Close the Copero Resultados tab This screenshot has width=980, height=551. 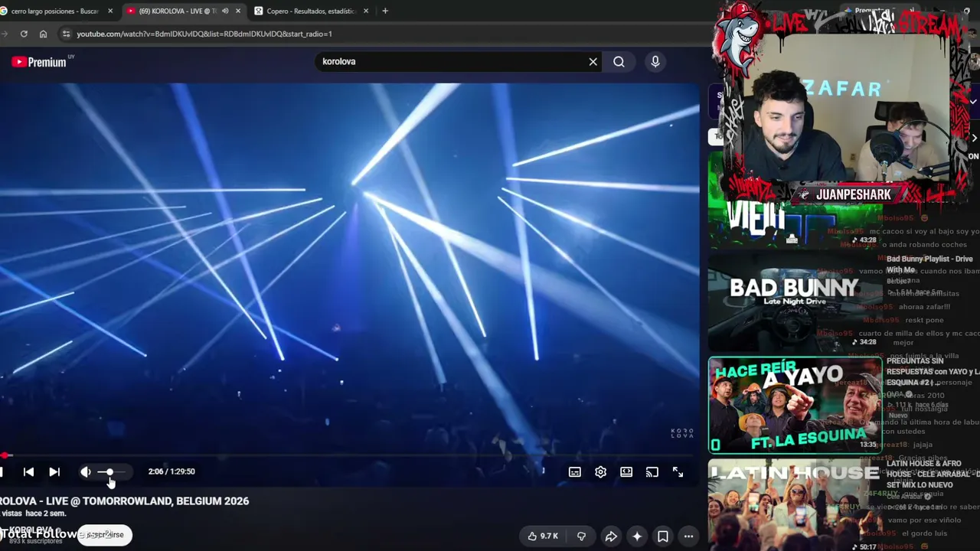click(x=366, y=11)
